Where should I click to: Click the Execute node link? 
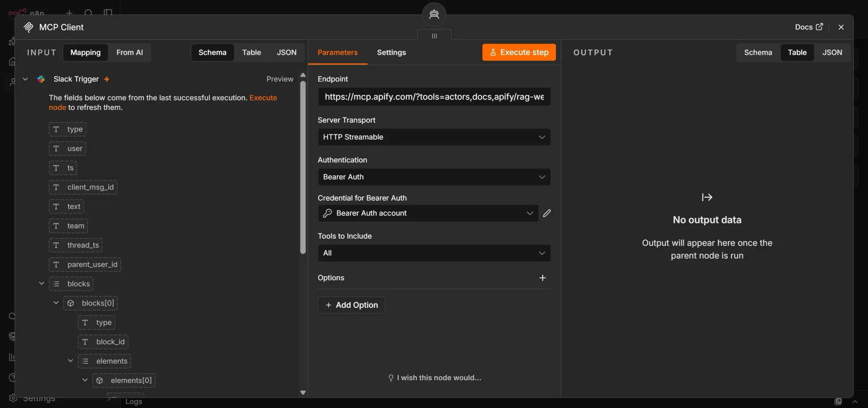(263, 98)
